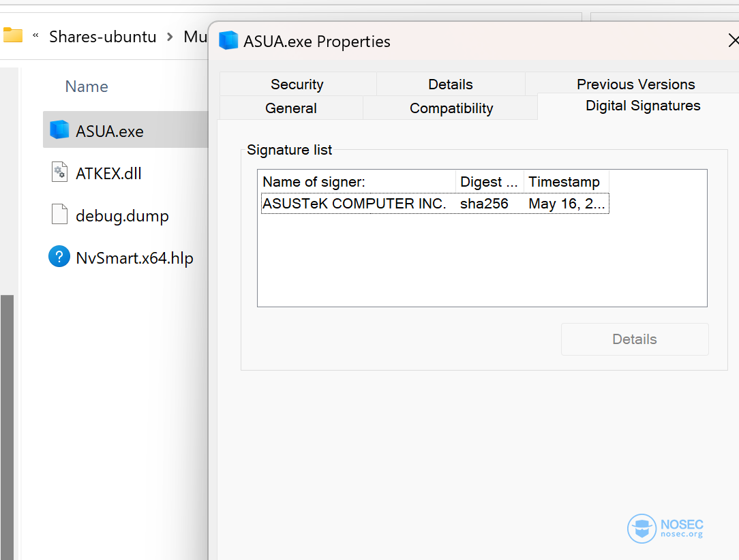Click the Name of signer column header
The image size is (739, 560).
pyautogui.click(x=357, y=182)
